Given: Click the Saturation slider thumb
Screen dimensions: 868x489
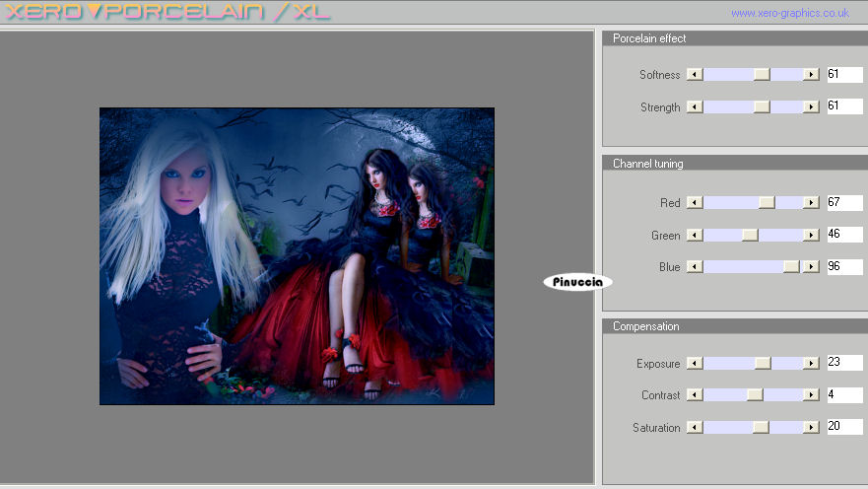Looking at the screenshot, I should tap(761, 427).
